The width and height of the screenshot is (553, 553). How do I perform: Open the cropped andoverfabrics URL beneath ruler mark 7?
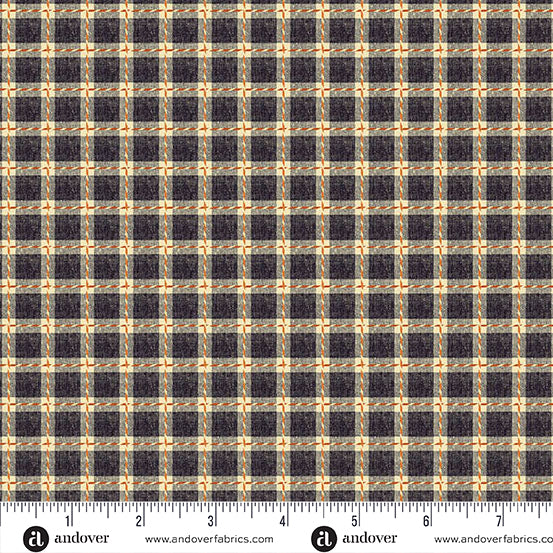pyautogui.click(x=493, y=539)
